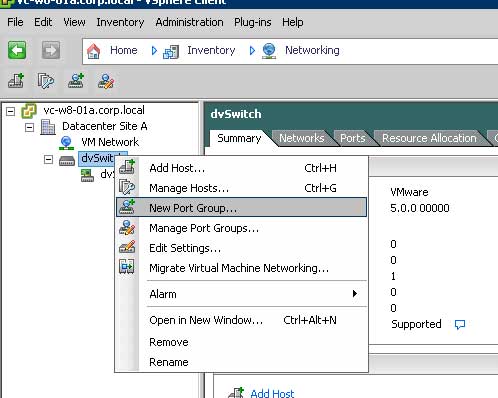Select VM Network in inventory tree
Viewport: 498px width, 398px height.
[110, 142]
